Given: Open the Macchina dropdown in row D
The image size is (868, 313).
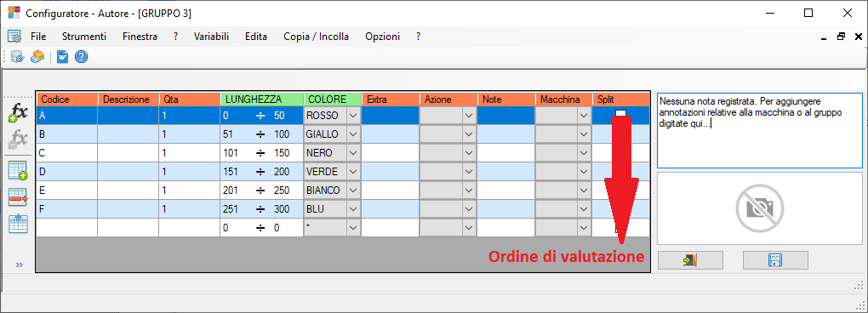Looking at the screenshot, I should pyautogui.click(x=584, y=172).
